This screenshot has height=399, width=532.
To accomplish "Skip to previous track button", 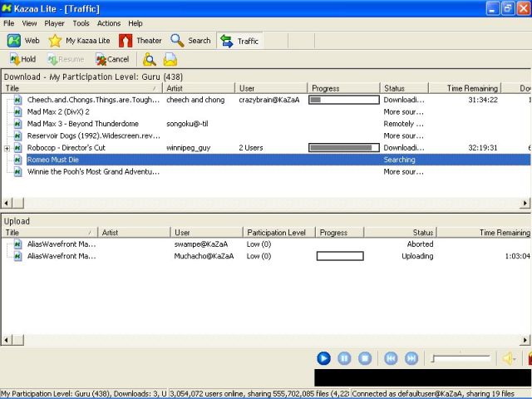I will tap(391, 358).
